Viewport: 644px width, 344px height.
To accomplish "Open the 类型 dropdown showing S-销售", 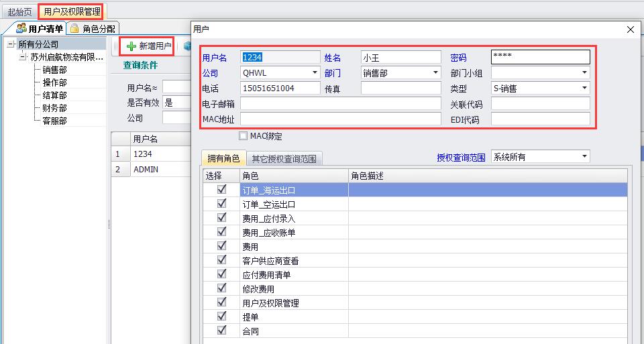I will [584, 88].
